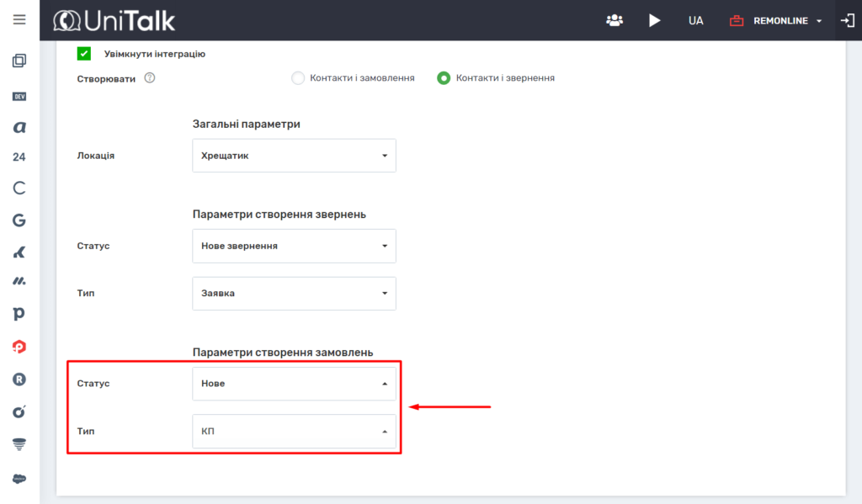Select Контакти і замовлення radio option
This screenshot has width=862, height=504.
point(297,78)
